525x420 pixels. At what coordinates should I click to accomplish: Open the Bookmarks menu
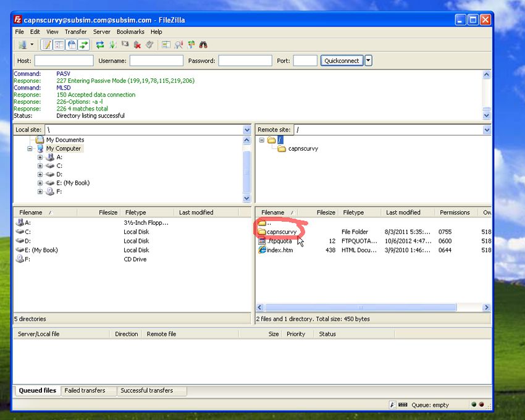tap(130, 32)
